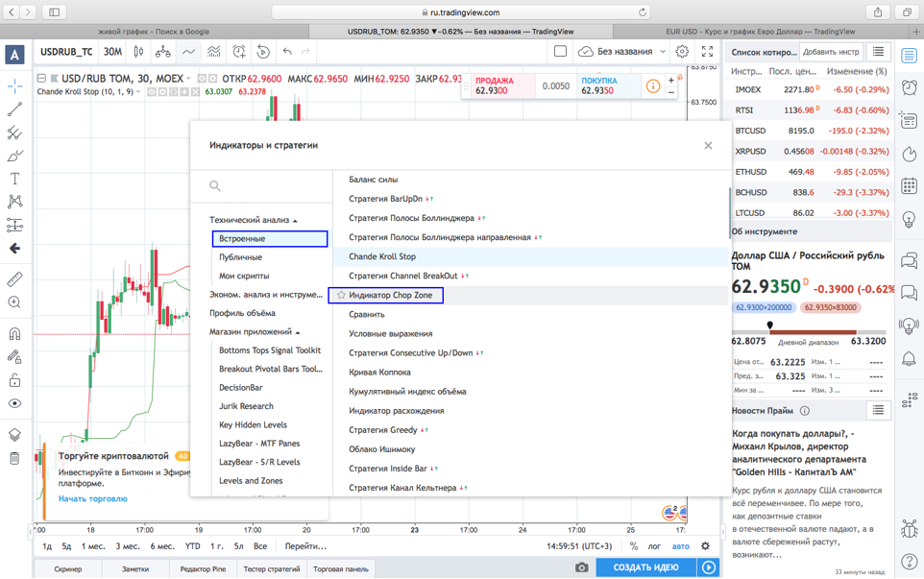Image resolution: width=924 pixels, height=579 pixels.
Task: Click the indicator search field
Action: (x=261, y=186)
